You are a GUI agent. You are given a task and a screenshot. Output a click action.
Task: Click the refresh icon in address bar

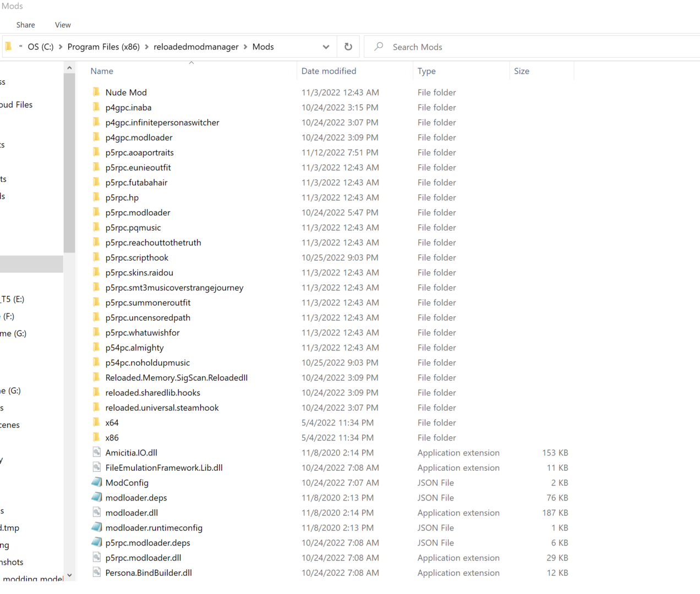(348, 47)
